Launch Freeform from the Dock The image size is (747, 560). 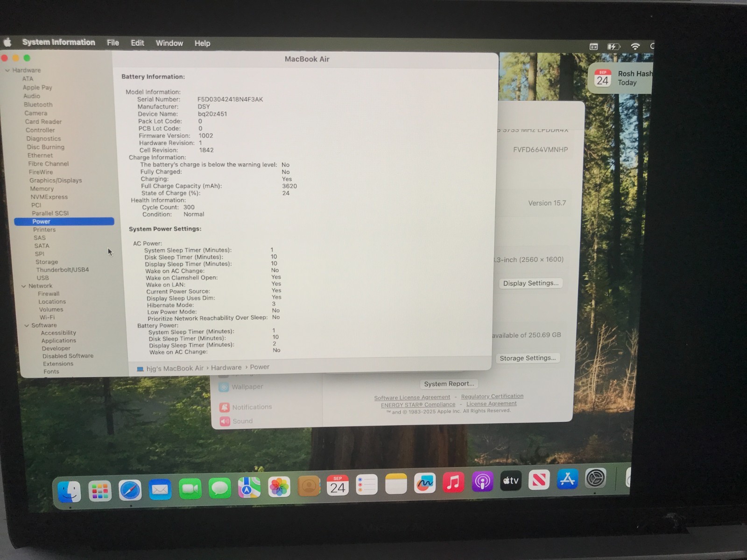(425, 483)
